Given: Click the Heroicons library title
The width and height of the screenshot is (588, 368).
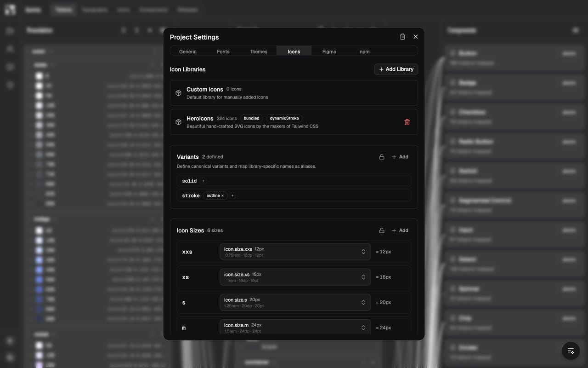Looking at the screenshot, I should tap(200, 118).
